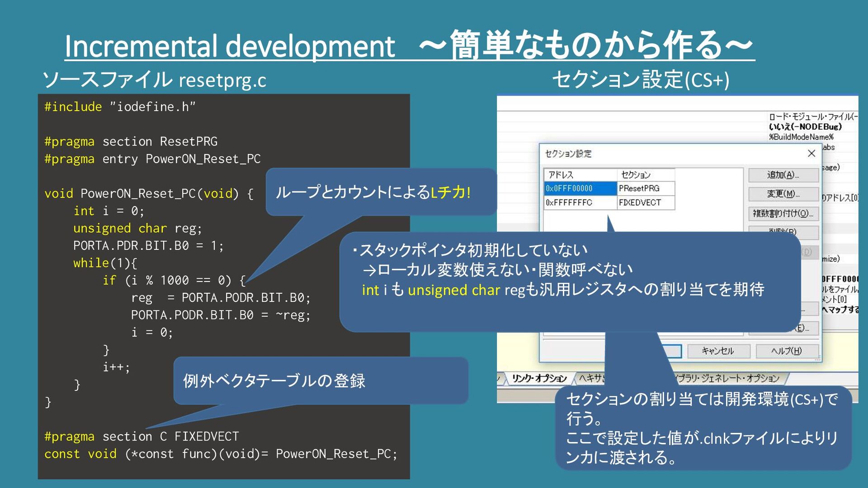Open help with ヘルプ(H) button
Image resolution: width=868 pixels, height=488 pixels.
pos(787,351)
